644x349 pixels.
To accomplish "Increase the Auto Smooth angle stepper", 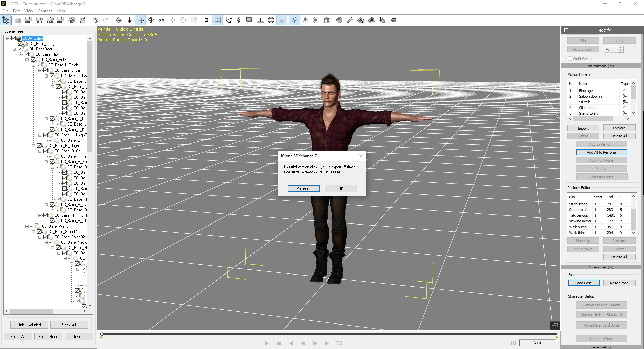I will click(x=621, y=48).
